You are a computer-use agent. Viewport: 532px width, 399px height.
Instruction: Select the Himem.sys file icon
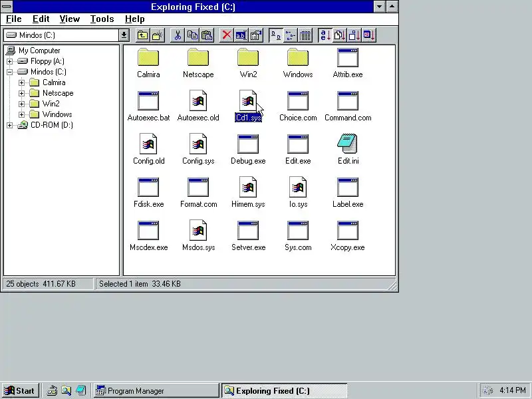pos(248,187)
